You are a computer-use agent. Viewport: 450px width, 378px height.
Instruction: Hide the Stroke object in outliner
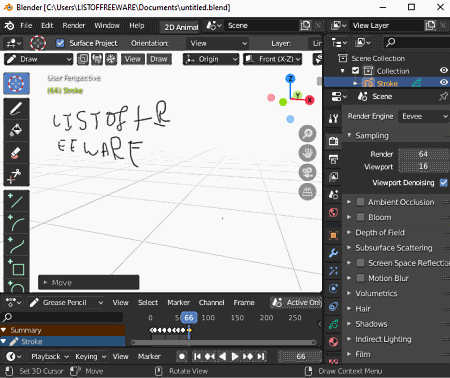tap(444, 82)
